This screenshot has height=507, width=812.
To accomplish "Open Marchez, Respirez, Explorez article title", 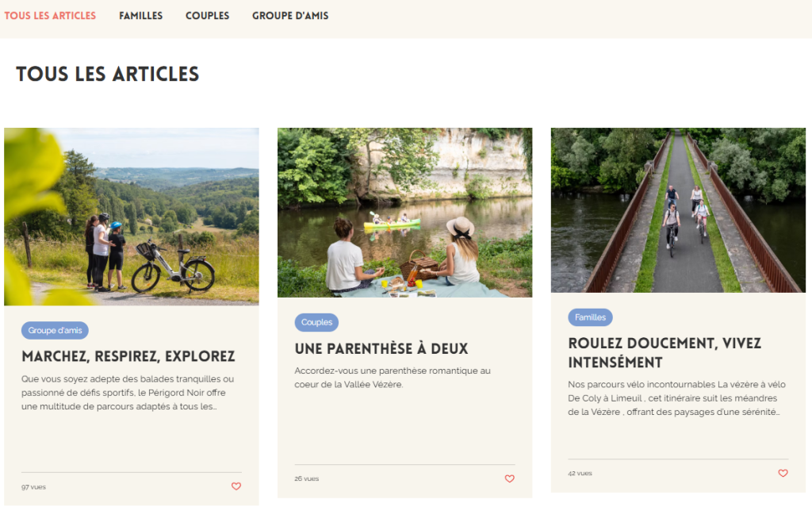I will point(128,356).
